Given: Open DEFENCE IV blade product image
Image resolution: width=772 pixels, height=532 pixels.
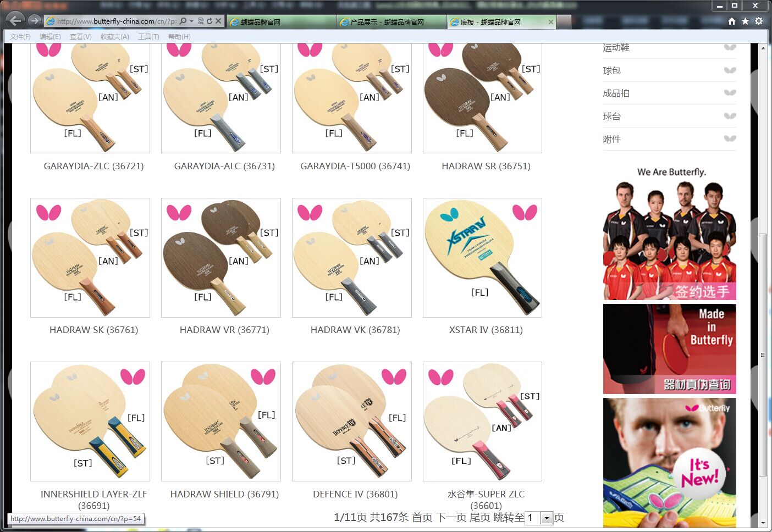Looking at the screenshot, I should [x=352, y=422].
